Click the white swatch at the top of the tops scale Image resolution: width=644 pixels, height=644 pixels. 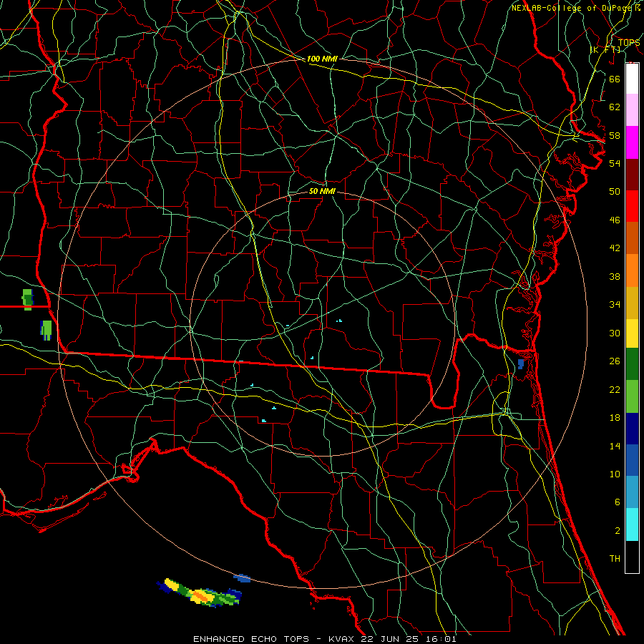click(632, 79)
